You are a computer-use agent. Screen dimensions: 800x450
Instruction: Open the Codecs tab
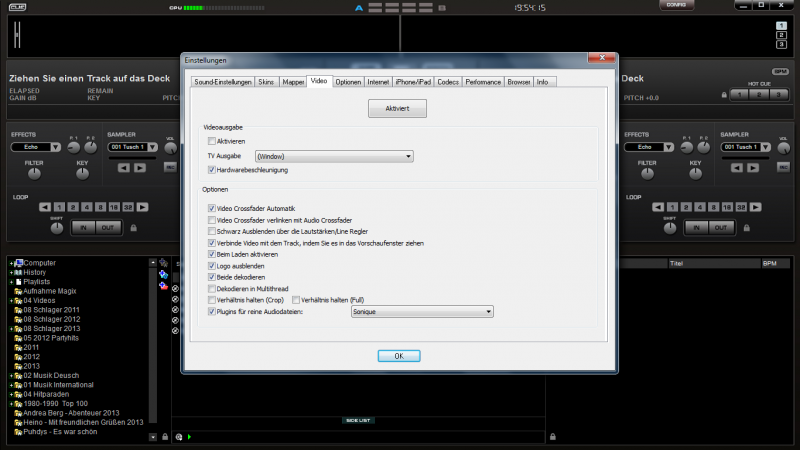pyautogui.click(x=448, y=82)
